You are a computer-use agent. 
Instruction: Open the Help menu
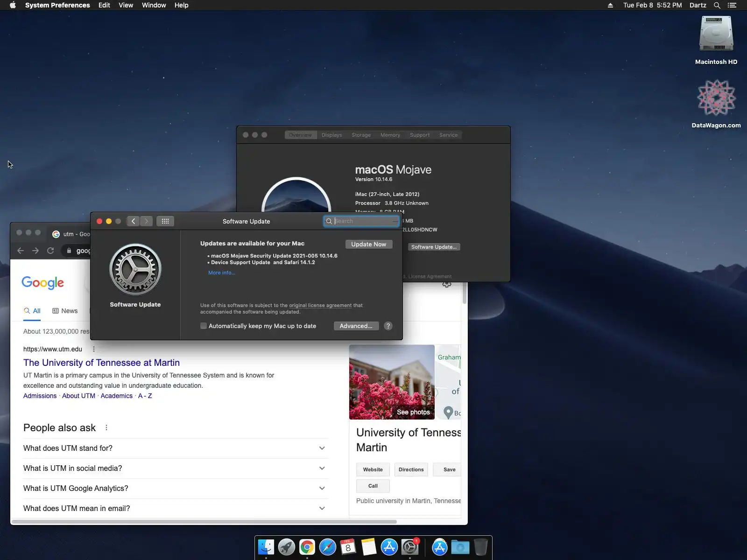pyautogui.click(x=181, y=5)
